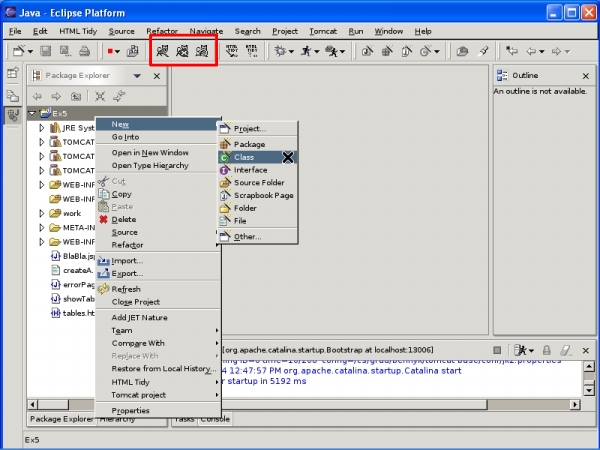The image size is (600, 450).
Task: Toggle the console Scroll Lock icon
Action: pyautogui.click(x=547, y=350)
